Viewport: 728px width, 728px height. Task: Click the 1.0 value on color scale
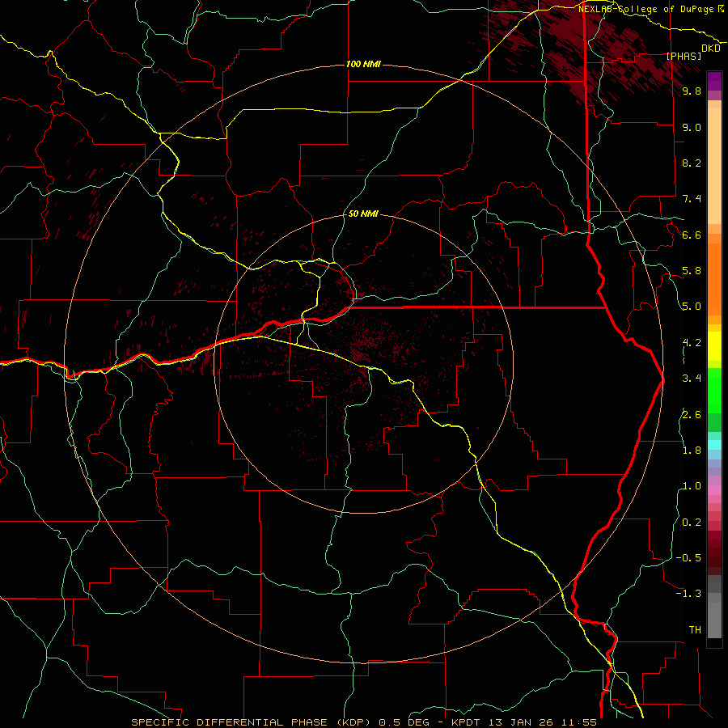pos(692,486)
